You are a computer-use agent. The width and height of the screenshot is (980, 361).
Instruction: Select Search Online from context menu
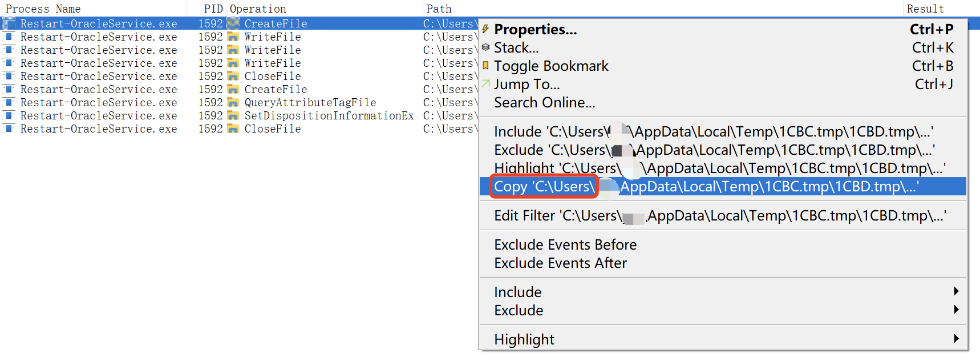[544, 103]
